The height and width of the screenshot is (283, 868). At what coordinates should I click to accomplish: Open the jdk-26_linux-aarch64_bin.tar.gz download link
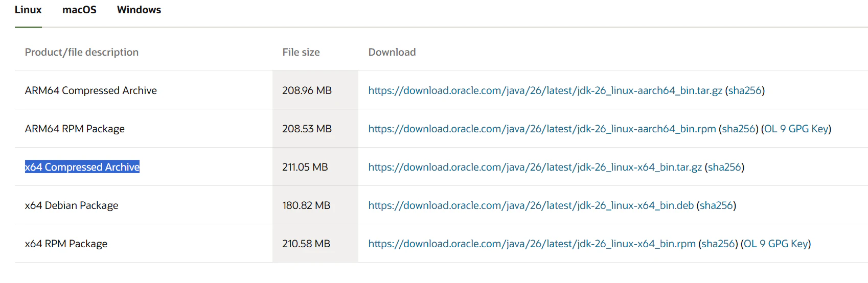click(x=545, y=90)
